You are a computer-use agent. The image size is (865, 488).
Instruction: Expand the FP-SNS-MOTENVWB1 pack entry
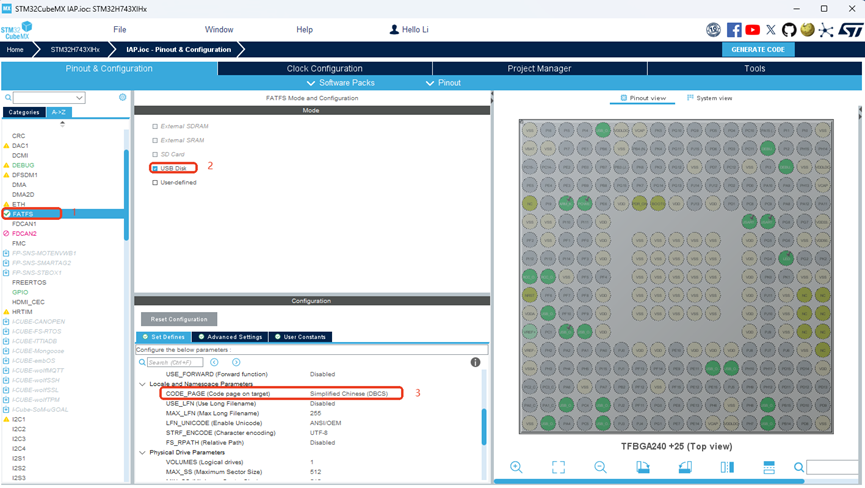coord(6,253)
